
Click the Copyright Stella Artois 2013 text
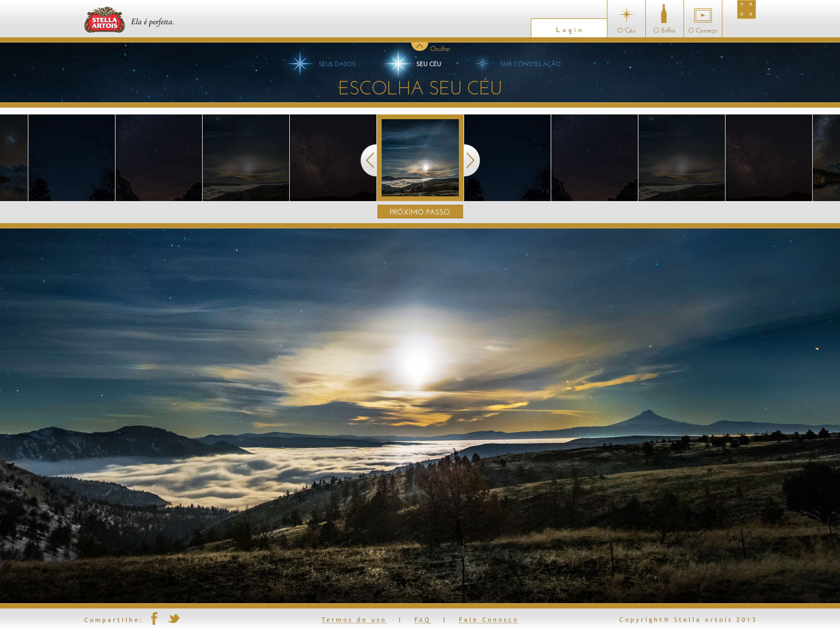pyautogui.click(x=688, y=619)
